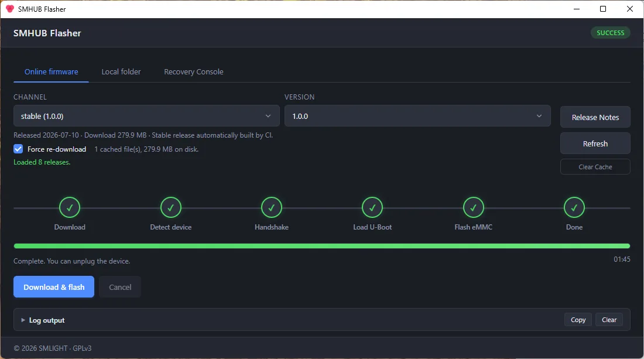Screen dimensions: 644x359
Task: Expand the Log output section
Action: pyautogui.click(x=43, y=320)
